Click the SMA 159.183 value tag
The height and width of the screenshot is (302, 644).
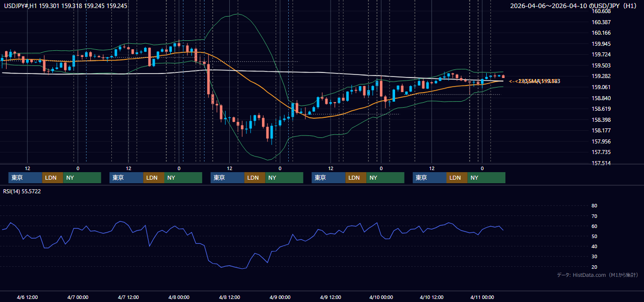coord(535,81)
